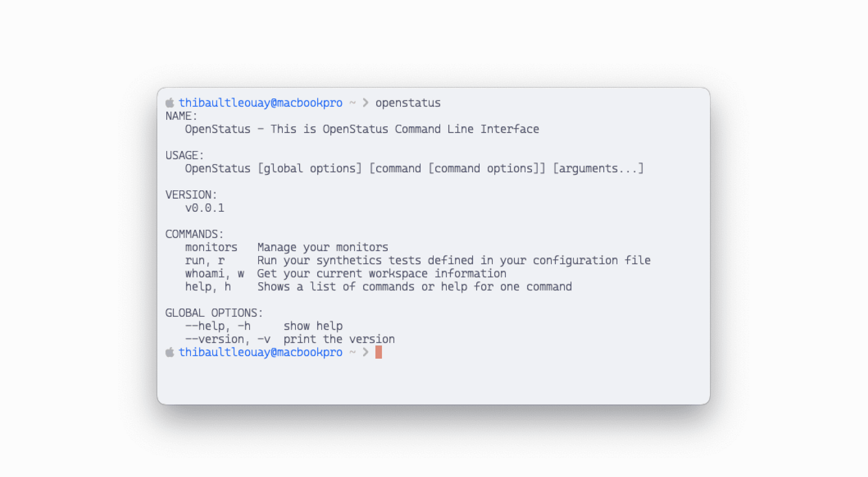
Task: Click the top blue thibaultleouay@macbookpro username
Action: tap(260, 103)
